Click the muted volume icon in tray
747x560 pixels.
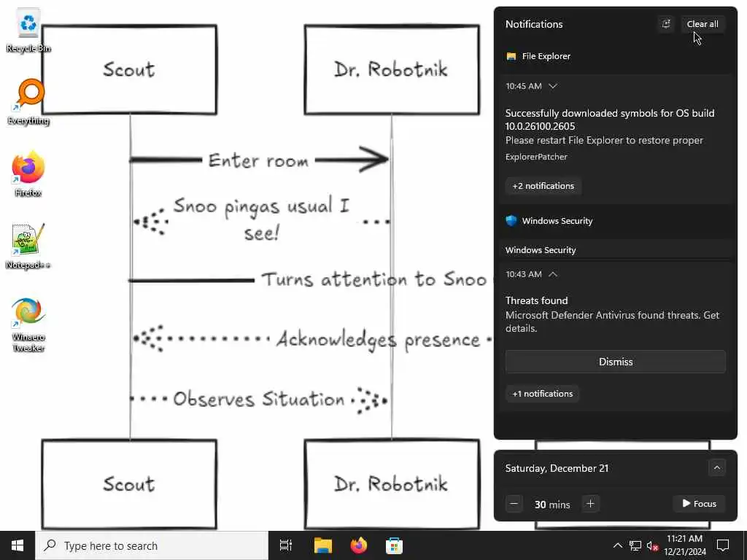click(652, 545)
